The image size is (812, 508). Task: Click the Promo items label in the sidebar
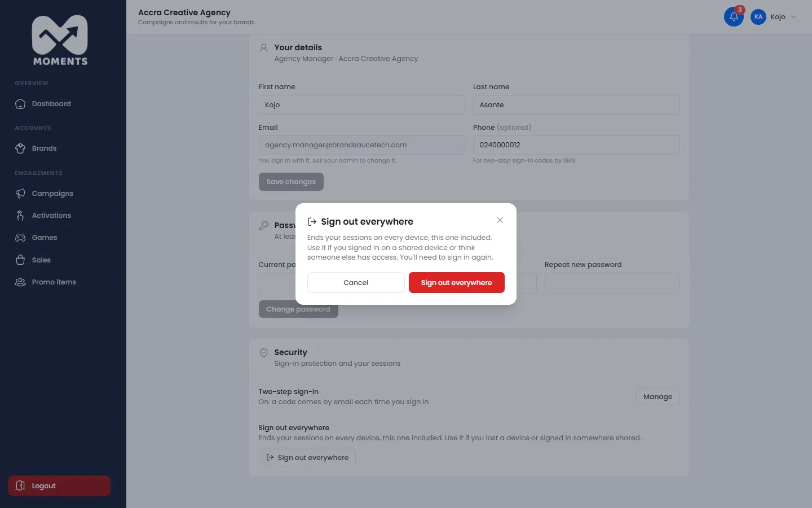[x=54, y=282]
